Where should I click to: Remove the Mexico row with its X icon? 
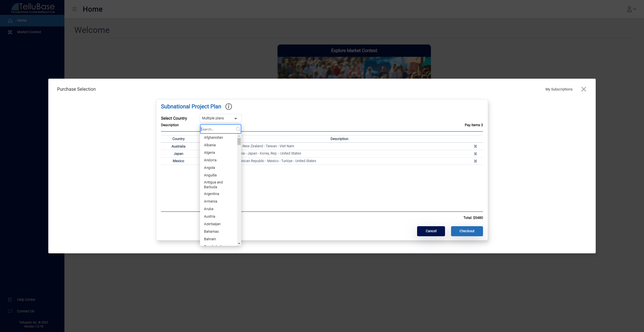(x=475, y=161)
